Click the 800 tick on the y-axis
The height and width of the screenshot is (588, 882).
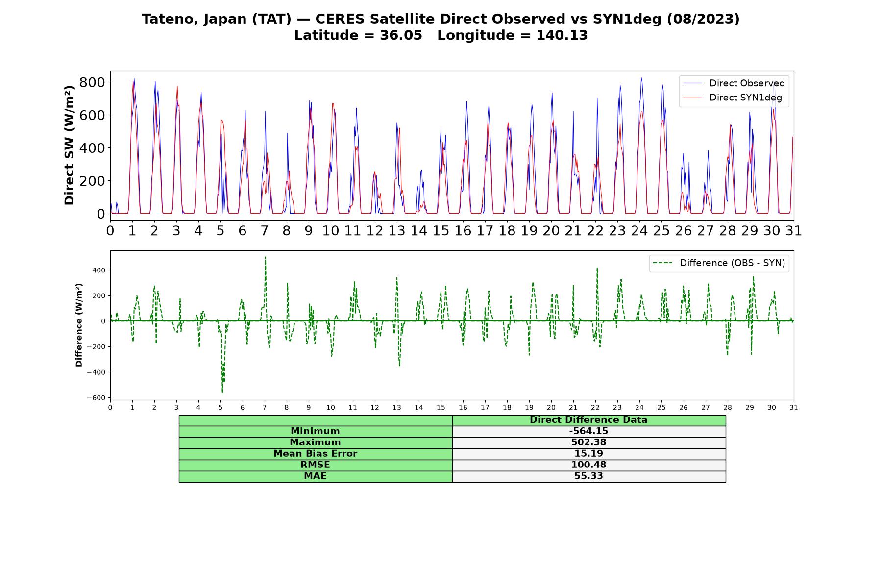[92, 82]
